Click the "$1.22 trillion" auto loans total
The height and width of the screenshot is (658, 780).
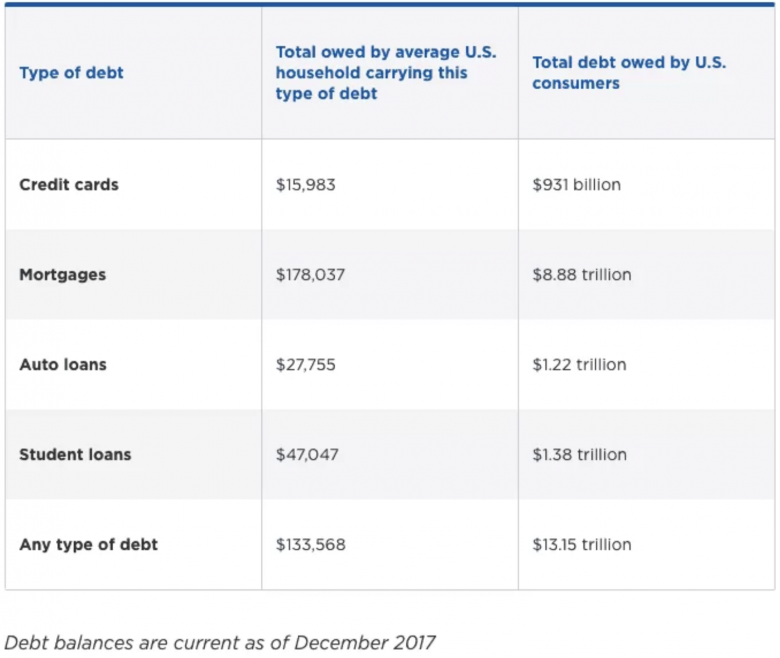coord(579,365)
